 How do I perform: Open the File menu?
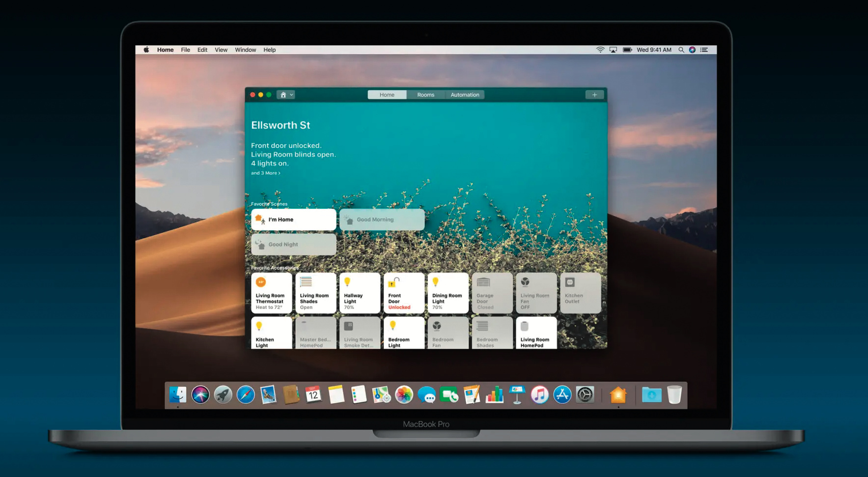(x=185, y=50)
